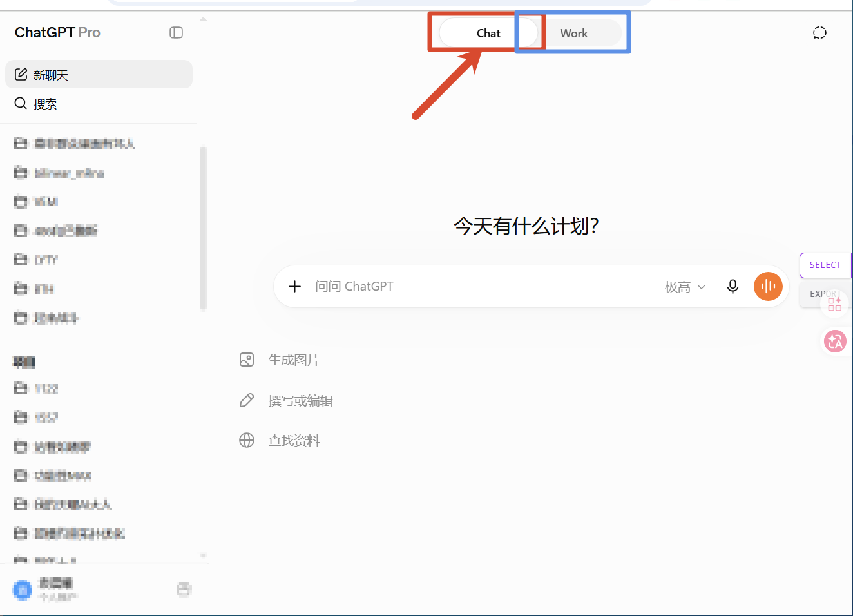This screenshot has height=616, width=853.
Task: Click the plus icon to add attachments
Action: 294,287
